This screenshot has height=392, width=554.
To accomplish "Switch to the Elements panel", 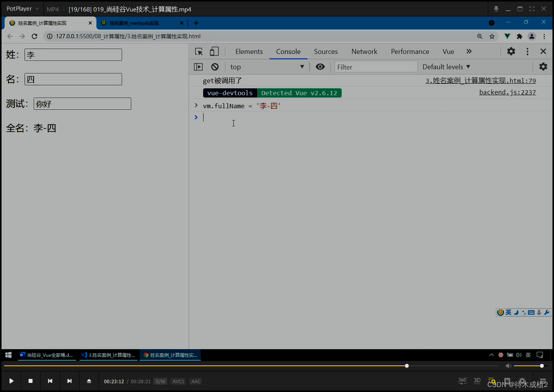I will [x=249, y=52].
